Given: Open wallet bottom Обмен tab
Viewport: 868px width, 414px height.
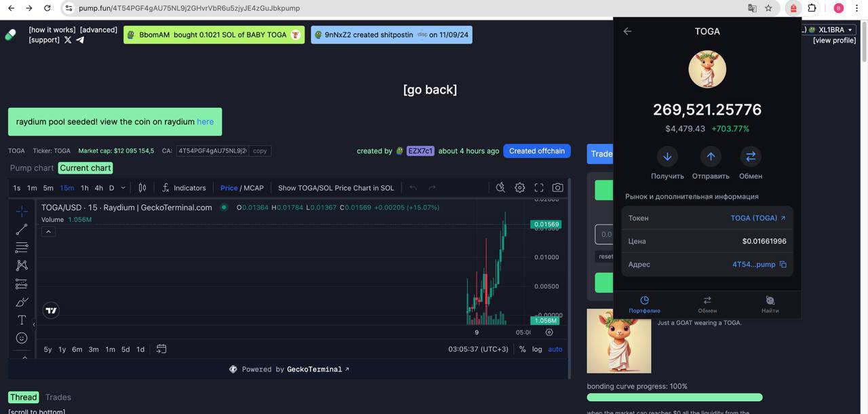Looking at the screenshot, I should click(707, 304).
